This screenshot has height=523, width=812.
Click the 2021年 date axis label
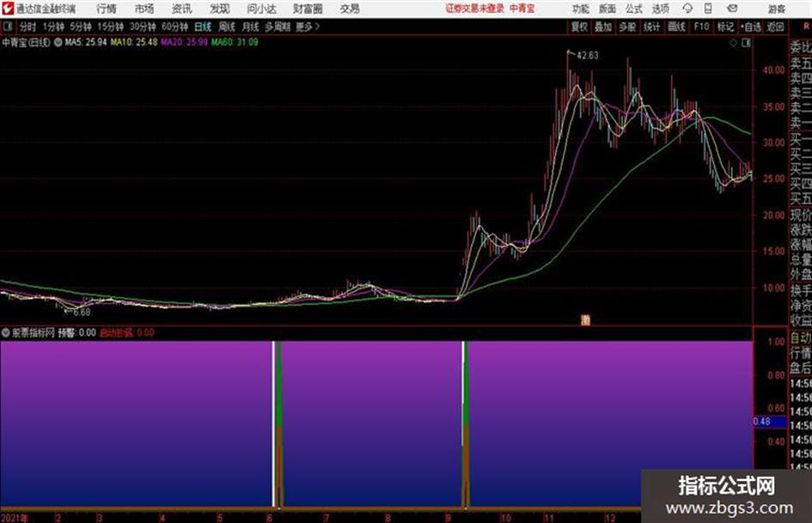(15, 518)
